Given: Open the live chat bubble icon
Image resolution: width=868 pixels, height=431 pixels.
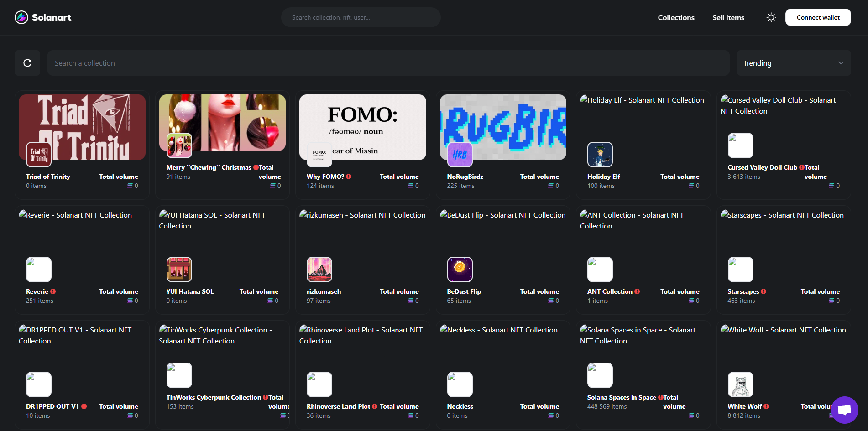Looking at the screenshot, I should pos(844,410).
